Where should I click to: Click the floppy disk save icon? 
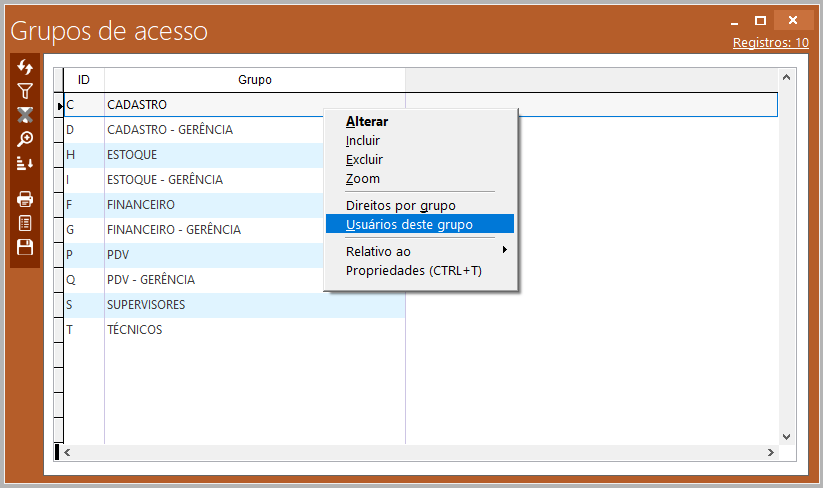pos(26,247)
